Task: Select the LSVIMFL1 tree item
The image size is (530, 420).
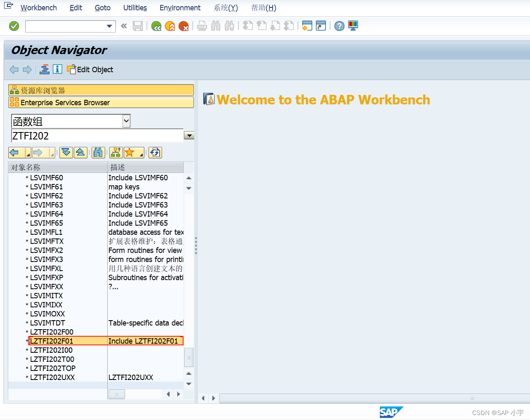Action: point(46,232)
